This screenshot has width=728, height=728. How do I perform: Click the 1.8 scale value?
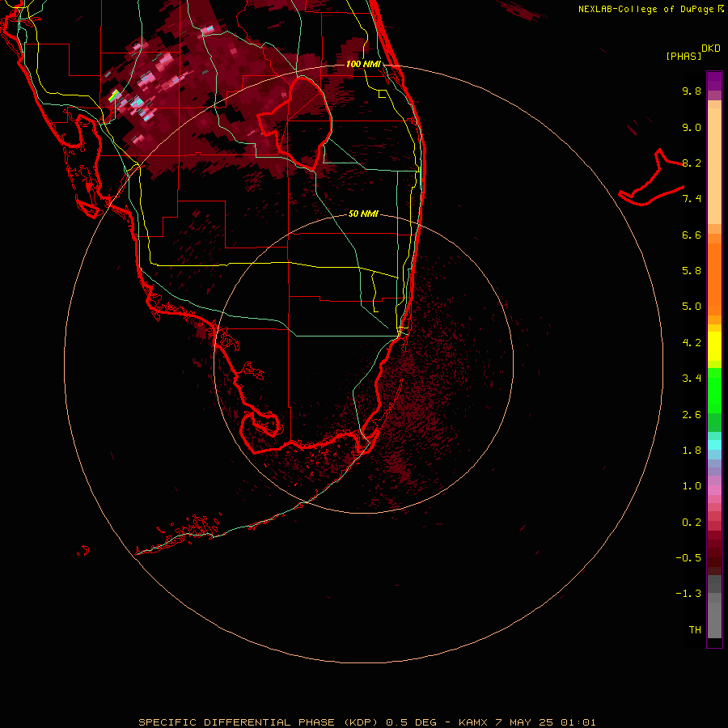[692, 451]
